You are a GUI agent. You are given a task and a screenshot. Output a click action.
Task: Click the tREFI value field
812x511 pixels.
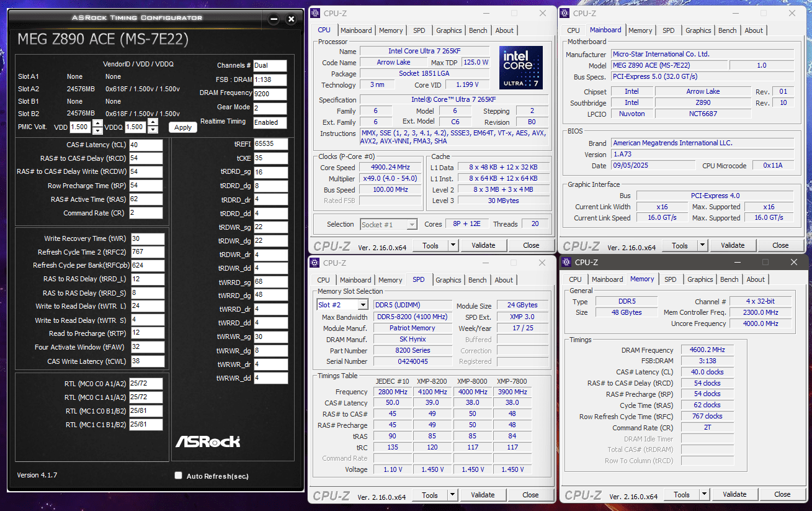pyautogui.click(x=271, y=143)
